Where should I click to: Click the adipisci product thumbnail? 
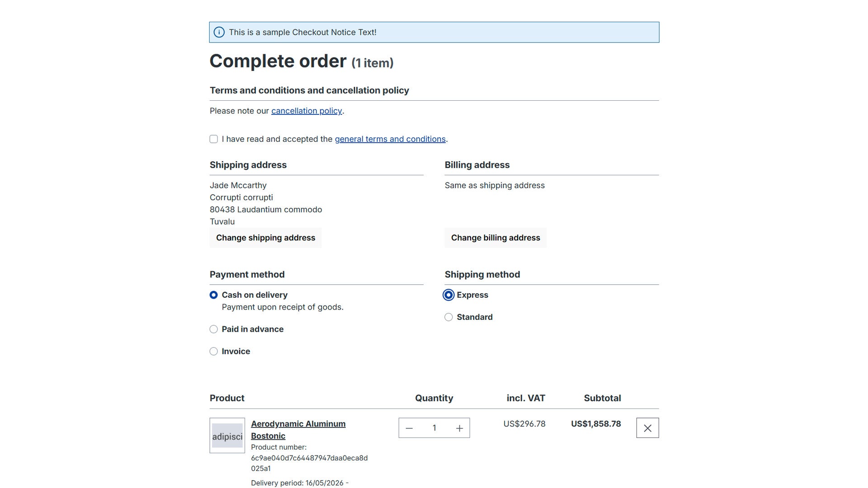[227, 436]
